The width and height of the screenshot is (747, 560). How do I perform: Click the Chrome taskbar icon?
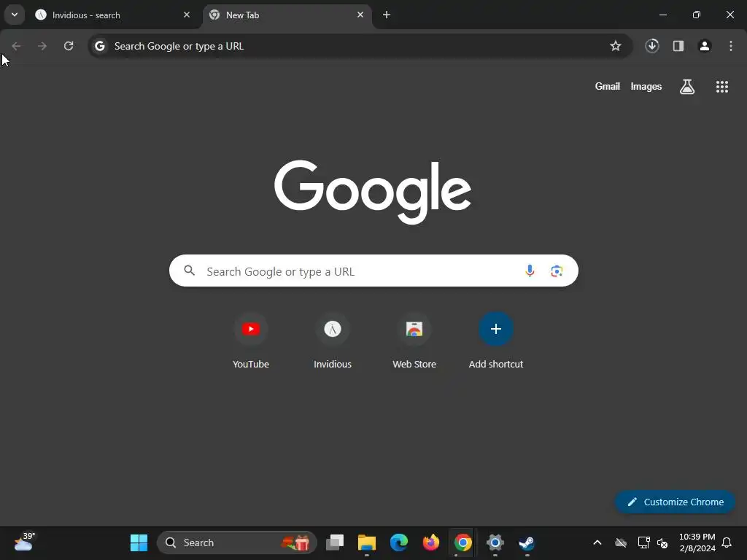tap(462, 542)
